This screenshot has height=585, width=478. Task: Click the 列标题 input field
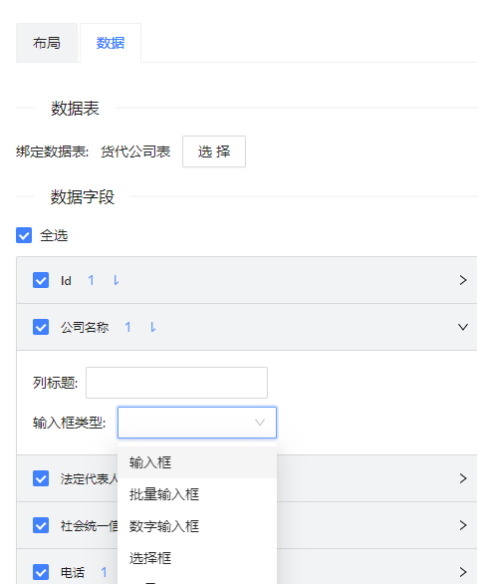[177, 383]
